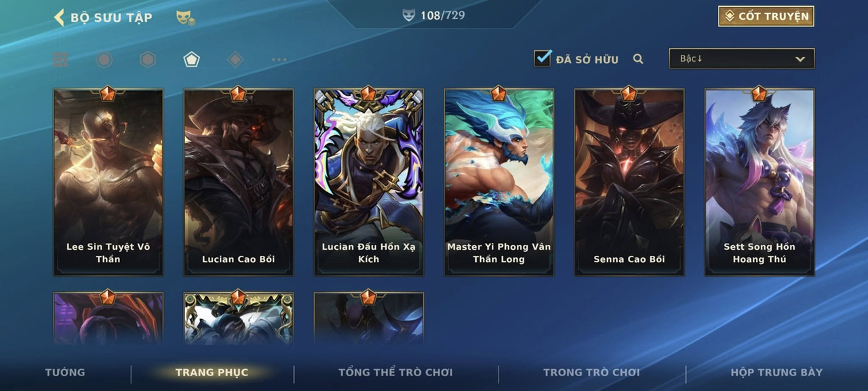Viewport: 868px width, 391px height.
Task: Expand the Bậc sort dropdown
Action: [742, 58]
